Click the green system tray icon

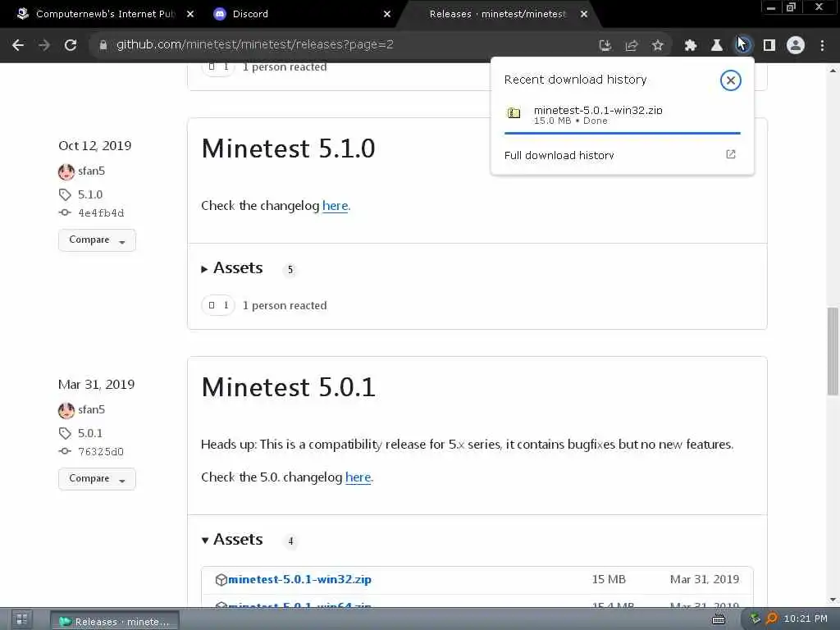(756, 619)
